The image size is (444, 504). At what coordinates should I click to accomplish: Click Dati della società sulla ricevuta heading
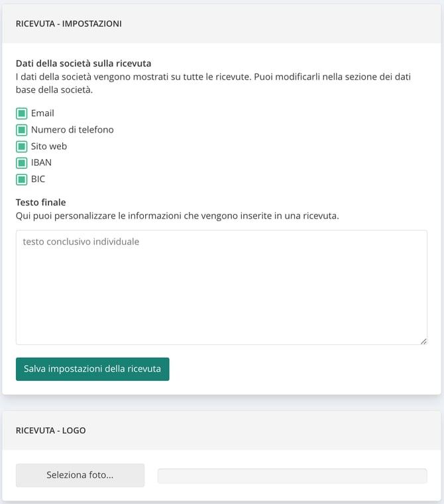83,64
